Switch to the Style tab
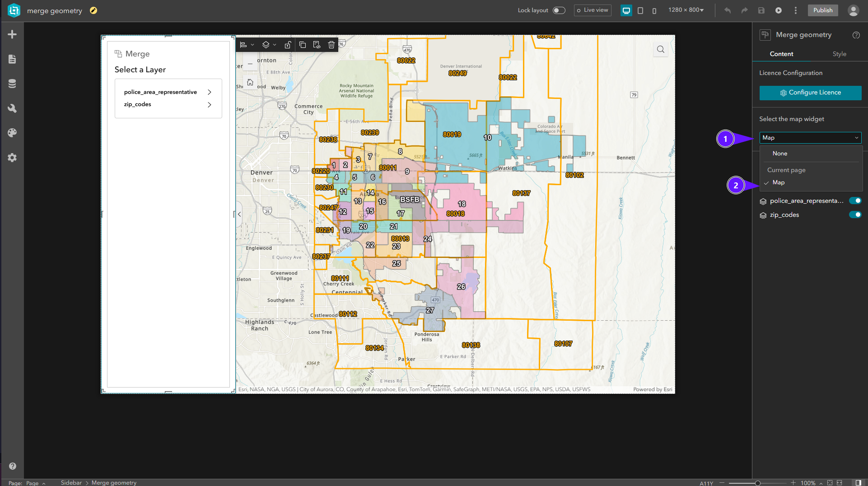The height and width of the screenshot is (486, 868). click(x=839, y=54)
